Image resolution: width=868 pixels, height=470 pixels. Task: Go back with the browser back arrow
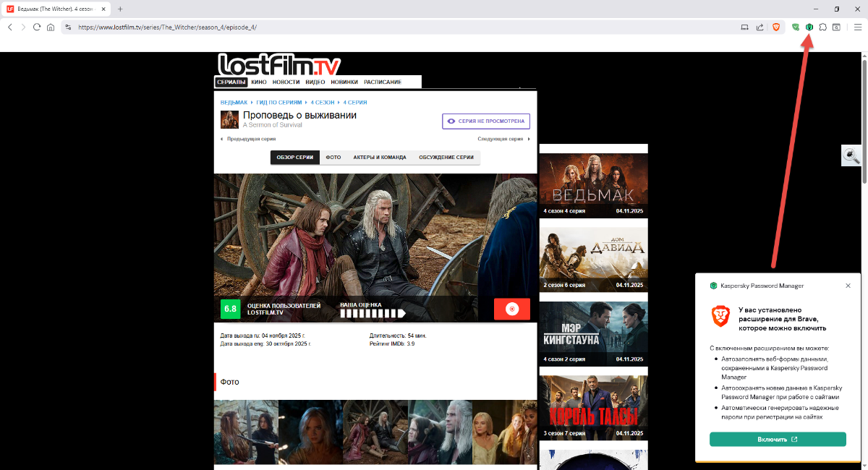pyautogui.click(x=10, y=27)
